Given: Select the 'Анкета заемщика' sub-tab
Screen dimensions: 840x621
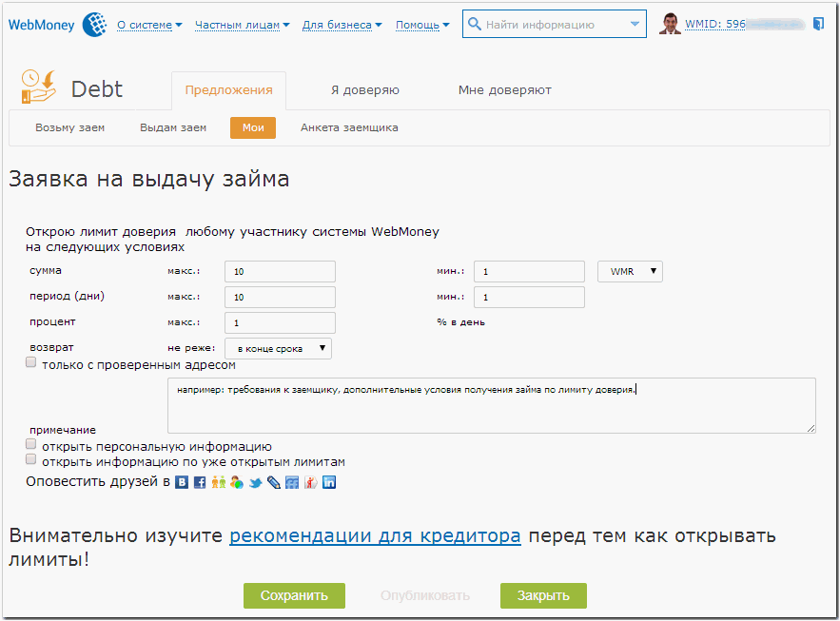Looking at the screenshot, I should click(349, 127).
